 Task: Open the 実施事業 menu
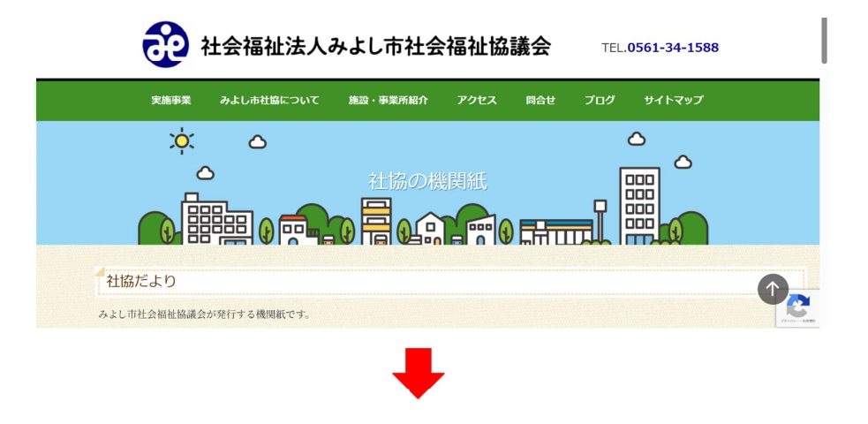170,101
